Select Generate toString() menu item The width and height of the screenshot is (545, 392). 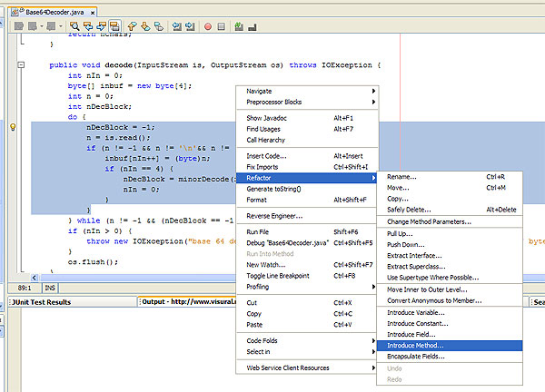[x=307, y=189]
